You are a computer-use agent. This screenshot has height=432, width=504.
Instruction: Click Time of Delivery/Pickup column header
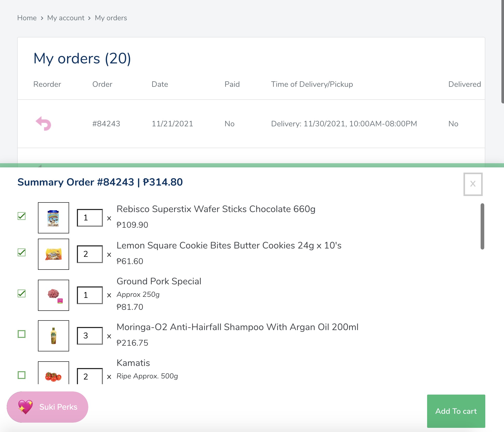pyautogui.click(x=312, y=84)
